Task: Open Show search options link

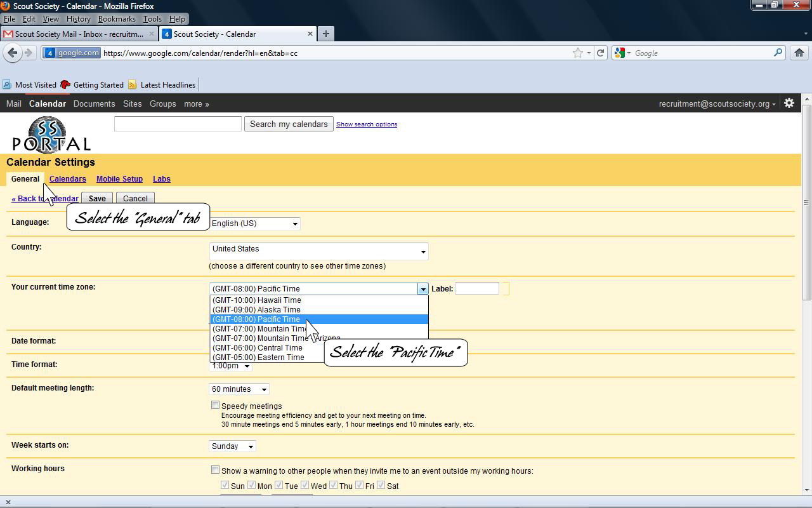Action: 367,124
